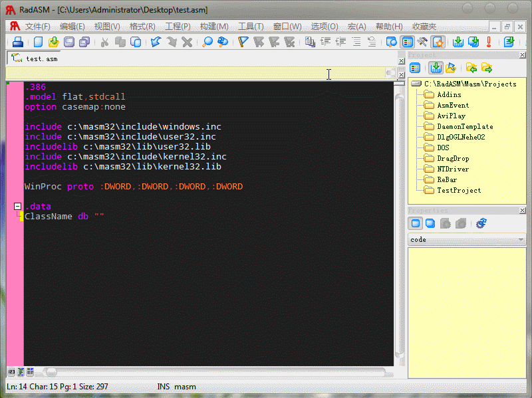Viewport: 532px width, 398px height.
Task: Click the stacked-documents toolbar icon
Action: (310, 42)
